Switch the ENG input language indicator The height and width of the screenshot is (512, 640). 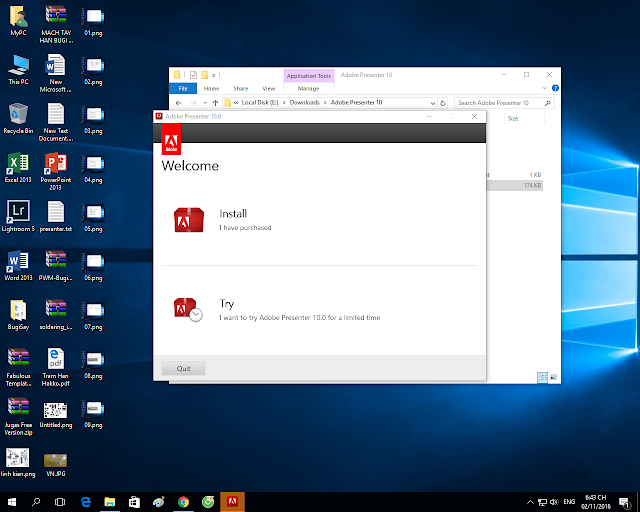pos(569,502)
